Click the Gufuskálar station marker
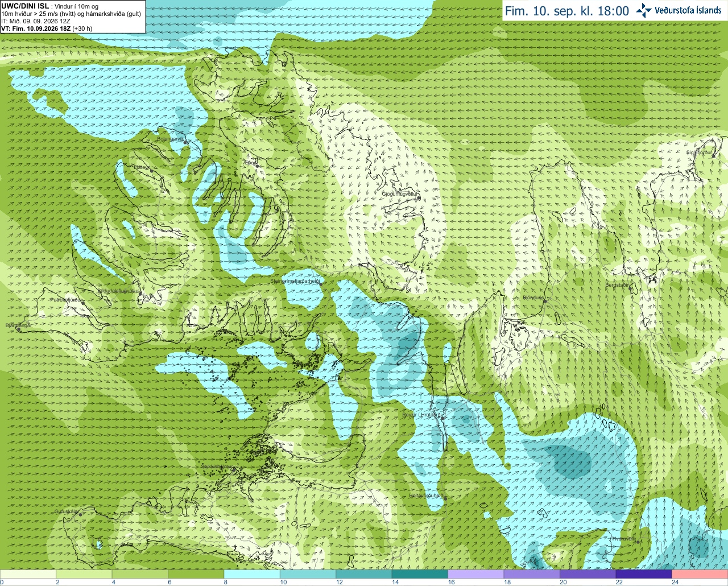This screenshot has width=728, height=586. (81, 514)
